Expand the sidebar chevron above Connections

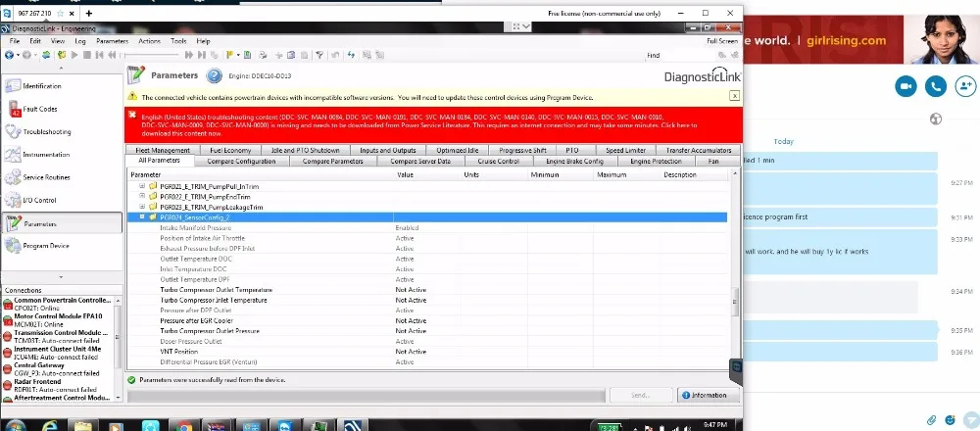61,276
